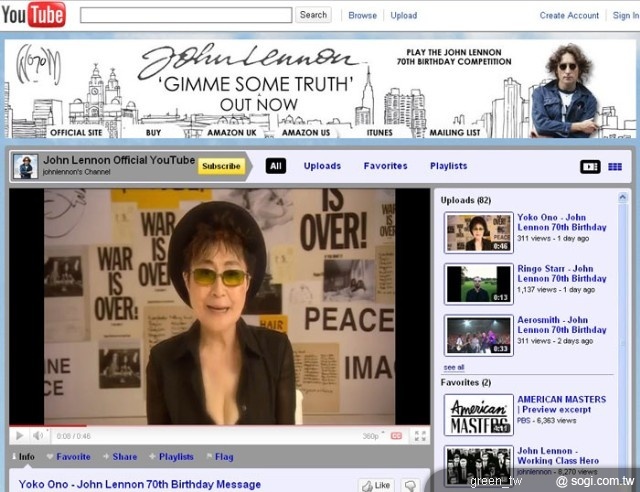This screenshot has width=640, height=492.
Task: Click Play the John Lennon 70th Birthday Competition
Action: click(x=454, y=57)
